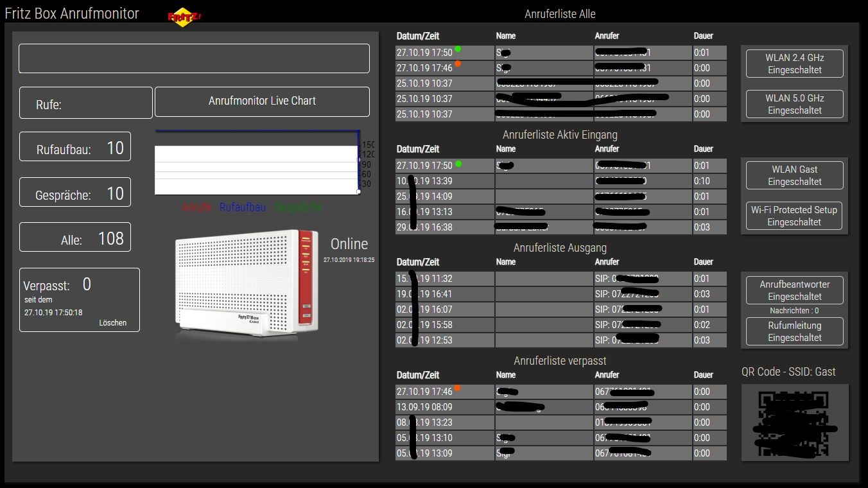Screen dimensions: 868x488
Task: Click the Online status text
Action: pos(349,244)
